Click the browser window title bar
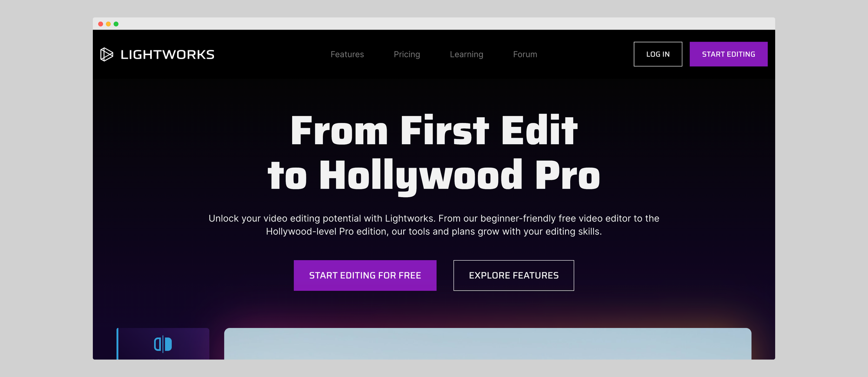This screenshot has height=377, width=868. [434, 24]
